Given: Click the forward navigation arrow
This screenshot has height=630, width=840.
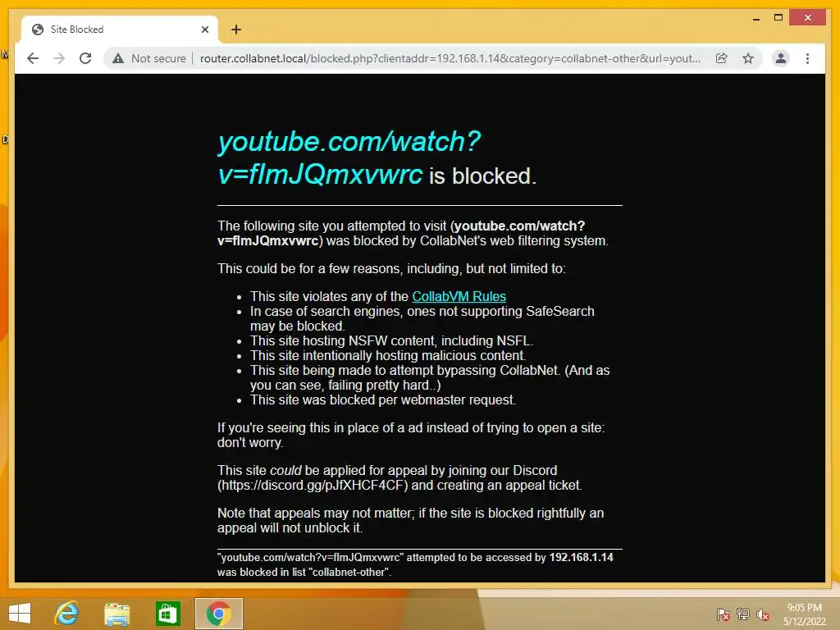Looking at the screenshot, I should (59, 58).
